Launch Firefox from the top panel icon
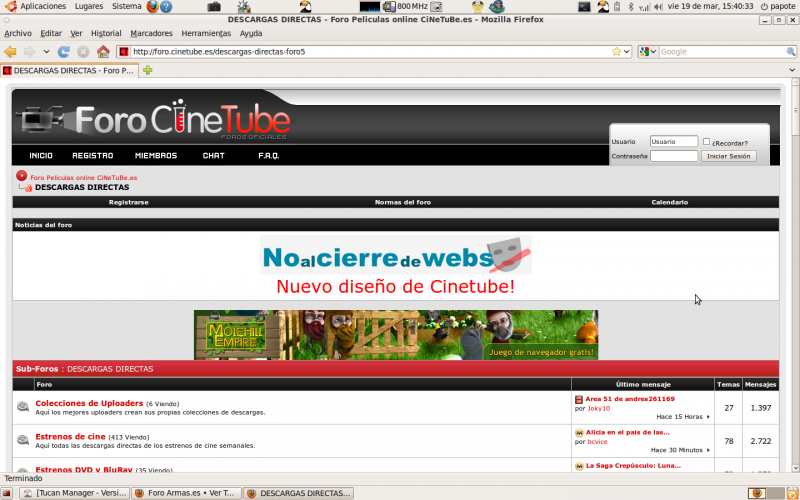 [153, 6]
